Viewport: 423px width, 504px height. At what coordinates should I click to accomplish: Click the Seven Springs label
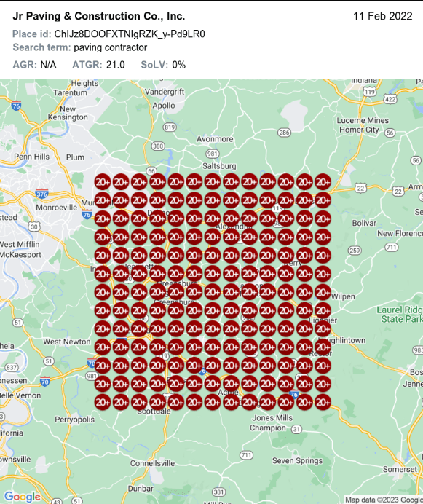coord(297,460)
